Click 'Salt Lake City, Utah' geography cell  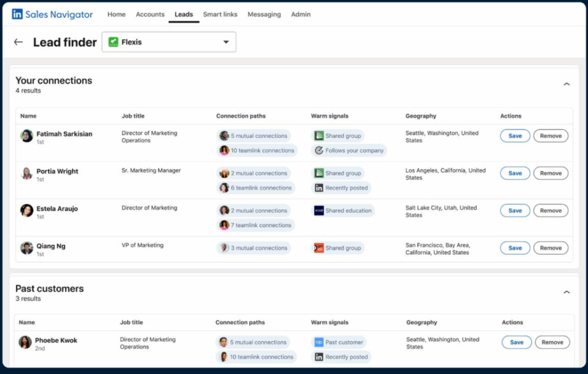coord(441,211)
